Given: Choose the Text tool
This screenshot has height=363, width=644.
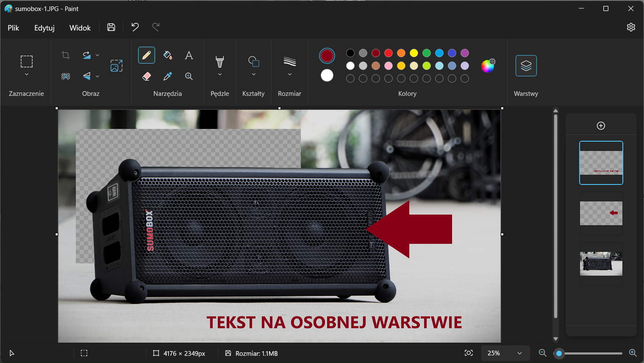Looking at the screenshot, I should point(189,55).
